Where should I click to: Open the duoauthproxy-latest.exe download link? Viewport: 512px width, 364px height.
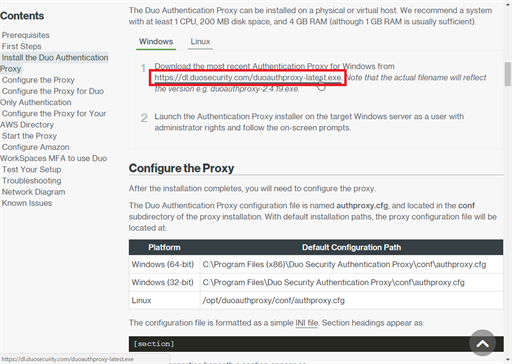248,78
